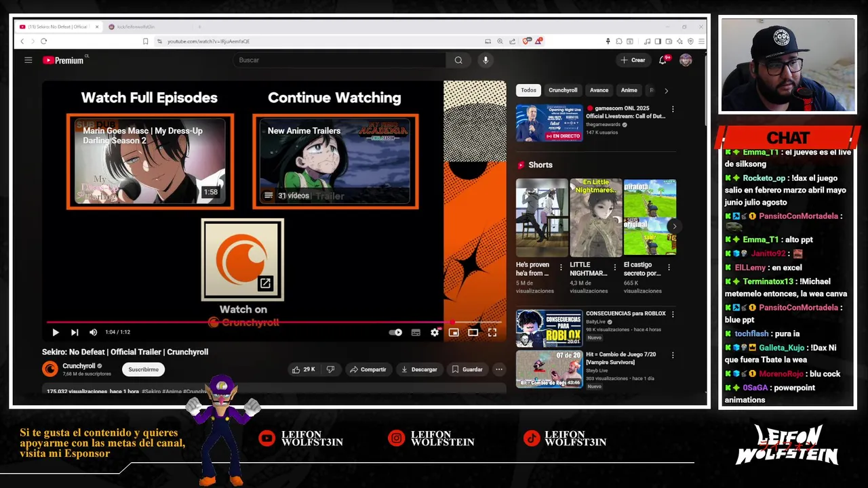Start voice search with the microphone

click(485, 60)
